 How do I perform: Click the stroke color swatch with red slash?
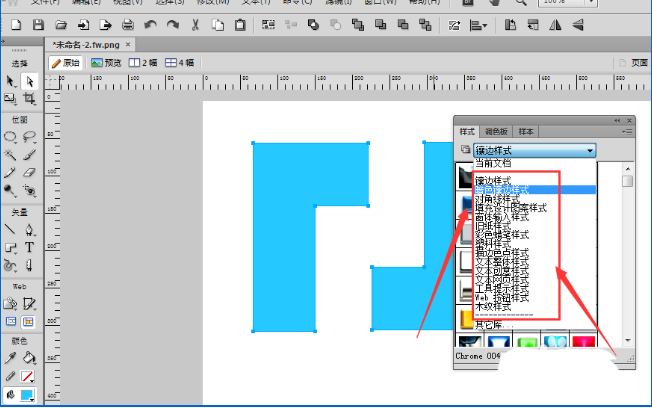coord(27,376)
